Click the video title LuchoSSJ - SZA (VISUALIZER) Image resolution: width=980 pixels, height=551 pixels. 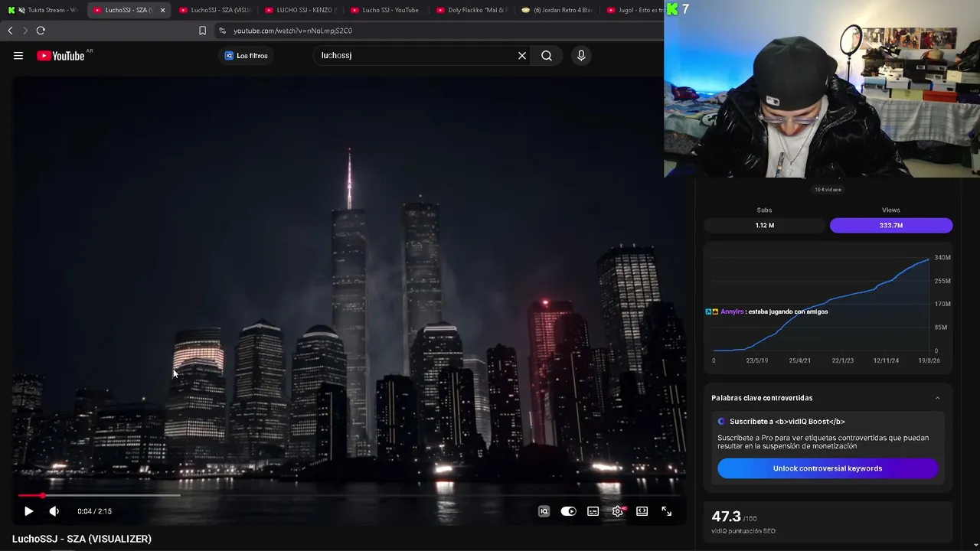(82, 539)
